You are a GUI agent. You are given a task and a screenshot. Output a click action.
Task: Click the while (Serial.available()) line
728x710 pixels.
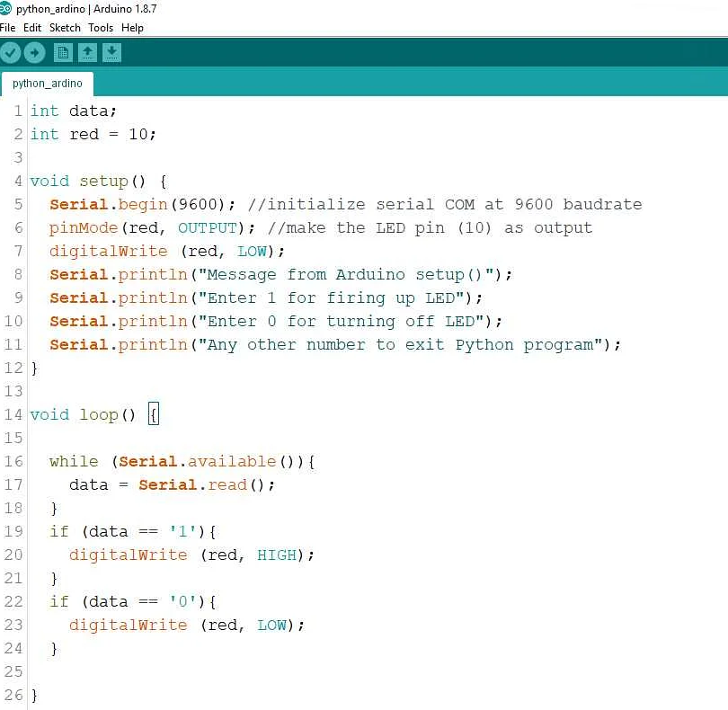coord(182,462)
